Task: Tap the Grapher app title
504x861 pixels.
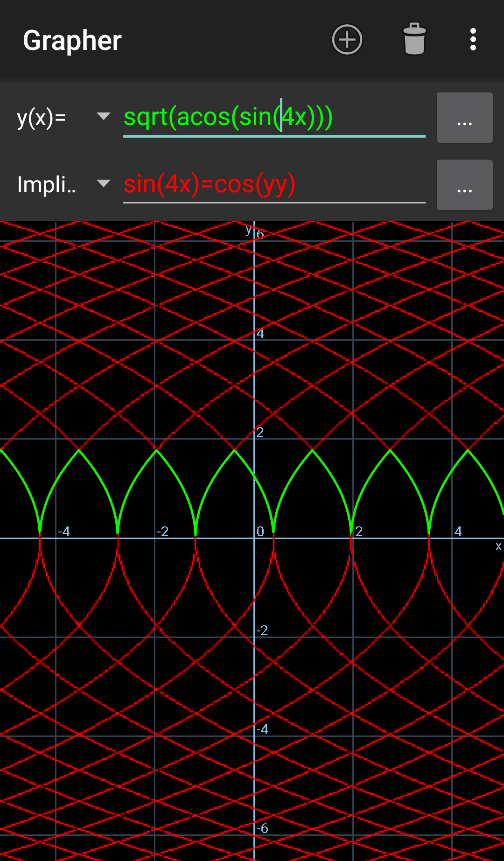Action: pos(72,41)
